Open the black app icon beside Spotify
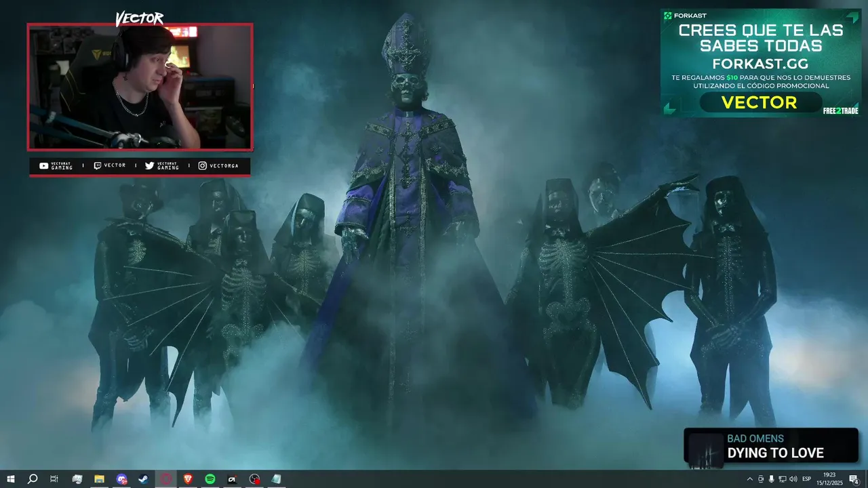This screenshot has height=488, width=868. pos(232,479)
